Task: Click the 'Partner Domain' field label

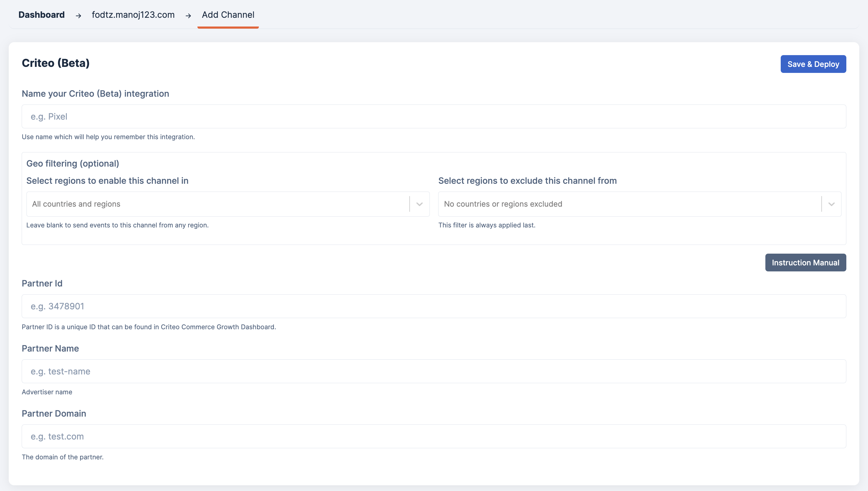Action: click(x=54, y=414)
